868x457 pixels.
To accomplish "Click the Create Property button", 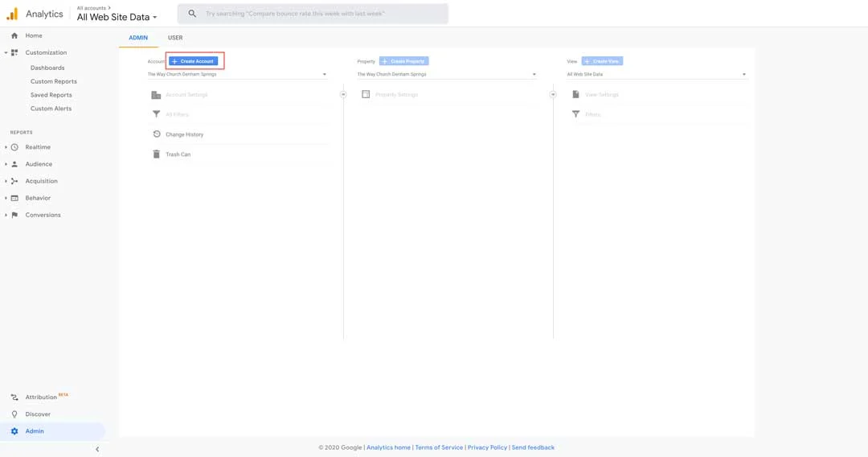I will [x=403, y=61].
